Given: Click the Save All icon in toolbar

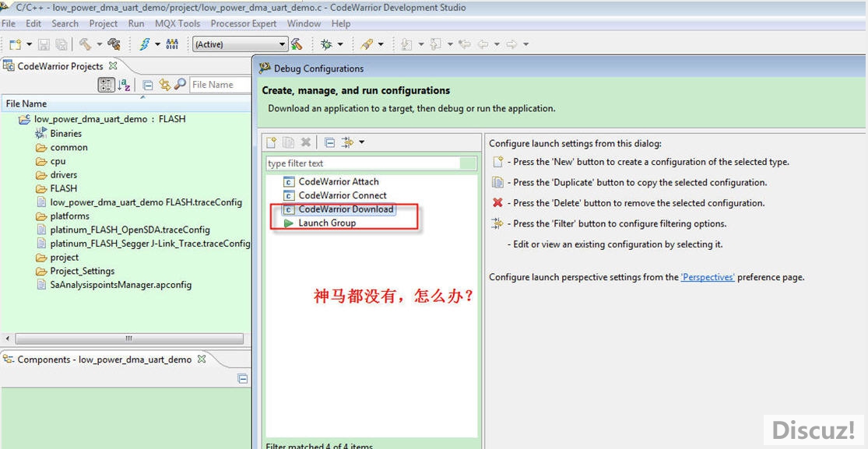Looking at the screenshot, I should (x=61, y=44).
